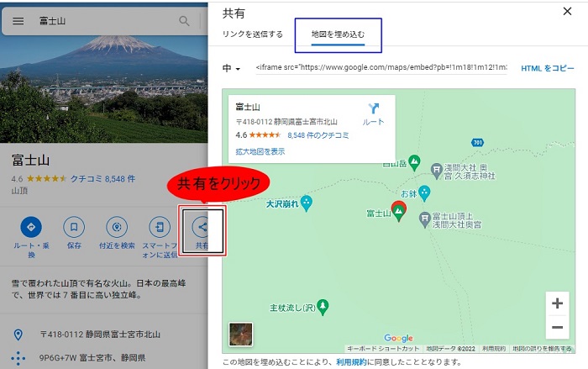This screenshot has width=588, height=369.
Task: Click the Mt. Fuji header photo
Action: [104, 89]
